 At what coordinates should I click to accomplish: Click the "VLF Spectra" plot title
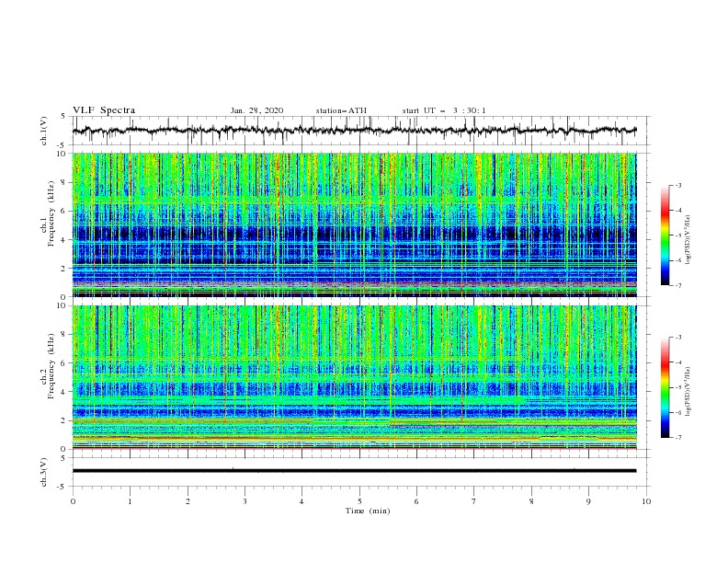point(104,110)
